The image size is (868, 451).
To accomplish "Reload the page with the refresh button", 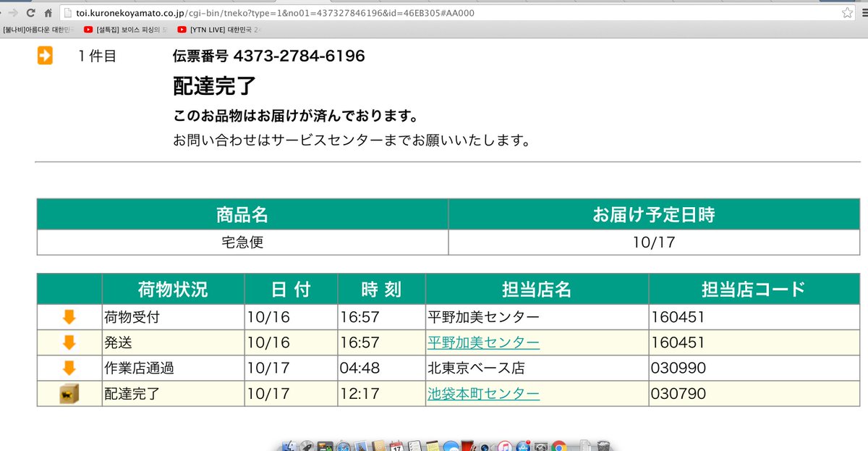I will (x=30, y=13).
